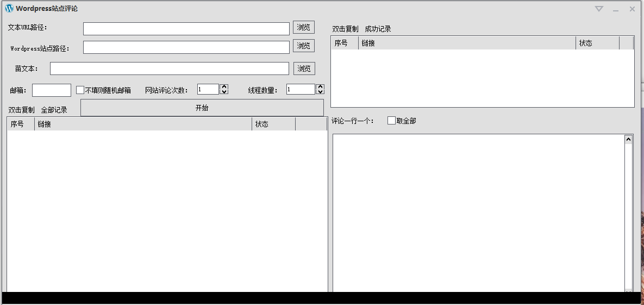The image size is (644, 305).
Task: Start the task with 开始 button
Action: [202, 108]
